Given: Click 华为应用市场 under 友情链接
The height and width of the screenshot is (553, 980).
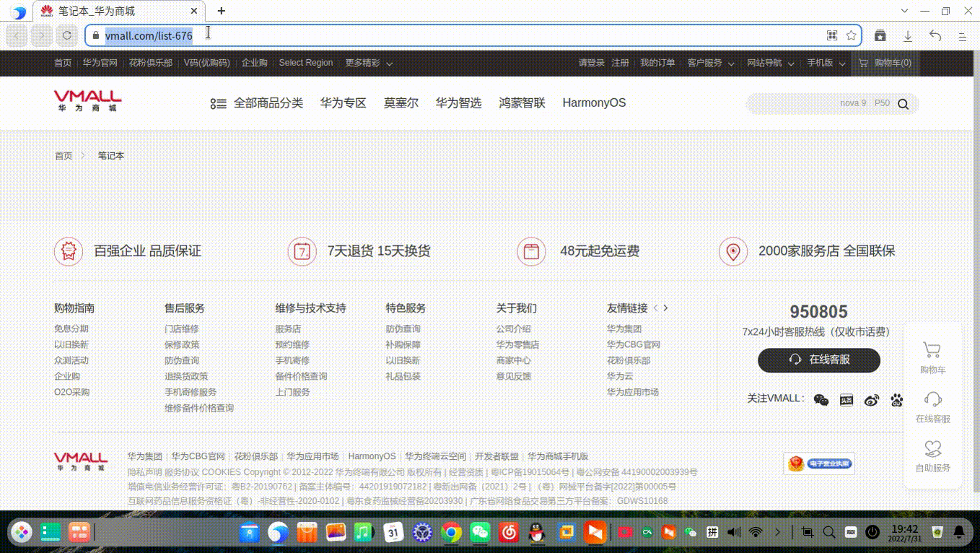Looking at the screenshot, I should [x=633, y=392].
